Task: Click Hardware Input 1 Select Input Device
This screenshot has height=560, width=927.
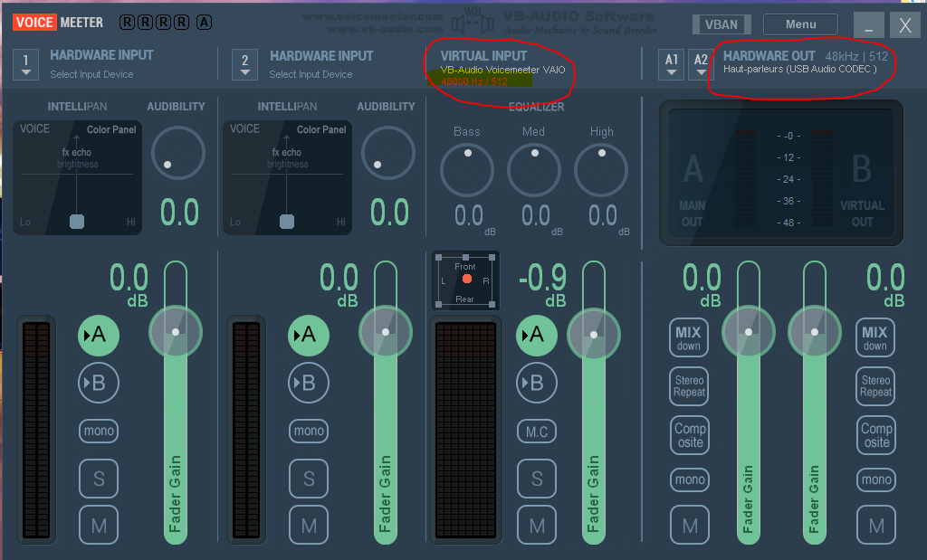Action: 91,74
